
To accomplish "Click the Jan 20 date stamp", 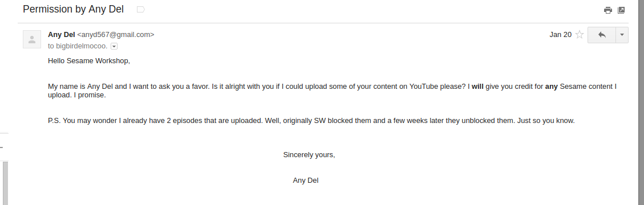I will pyautogui.click(x=561, y=34).
